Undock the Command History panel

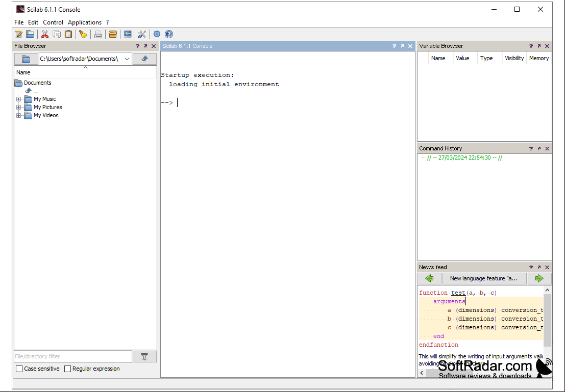click(539, 149)
